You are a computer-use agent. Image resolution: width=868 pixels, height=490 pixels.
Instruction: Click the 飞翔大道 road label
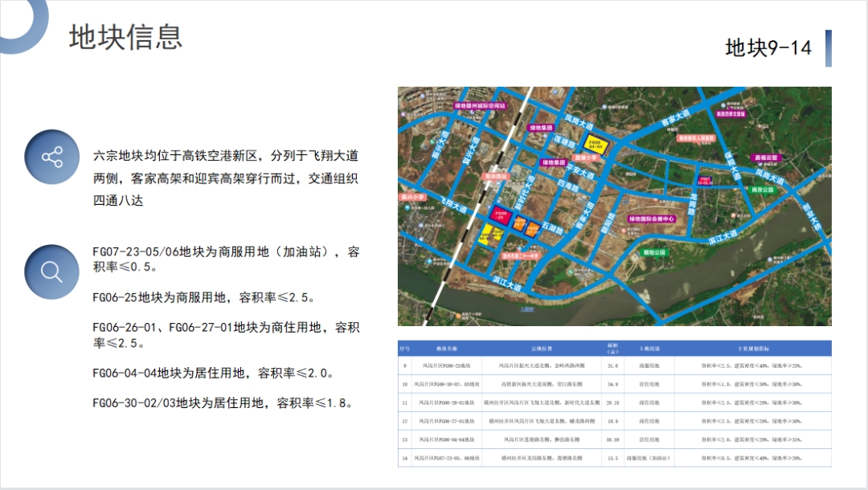[454, 205]
